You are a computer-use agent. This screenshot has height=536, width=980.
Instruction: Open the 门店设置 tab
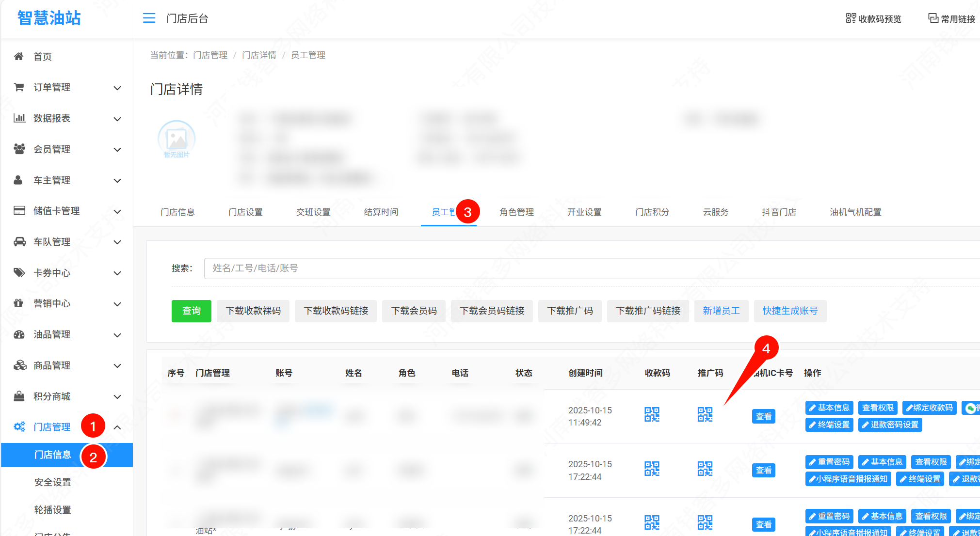245,212
